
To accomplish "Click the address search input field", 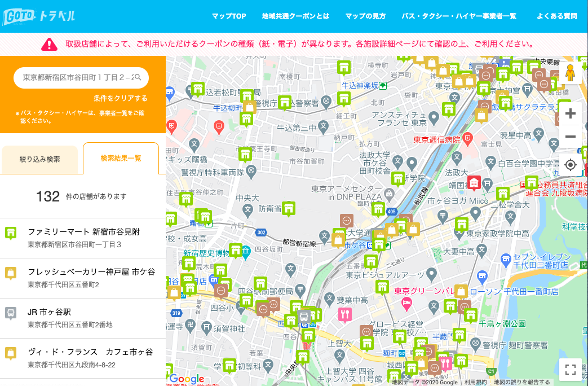I will pyautogui.click(x=81, y=78).
